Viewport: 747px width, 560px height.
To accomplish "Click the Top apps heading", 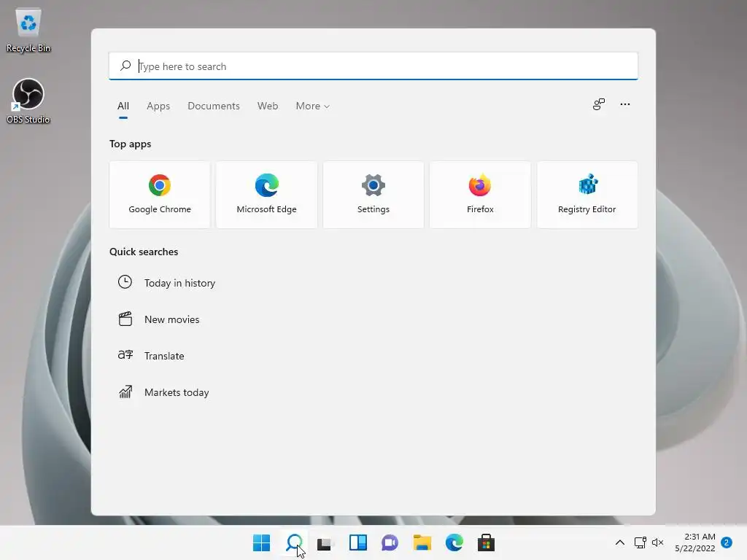I will pos(130,144).
